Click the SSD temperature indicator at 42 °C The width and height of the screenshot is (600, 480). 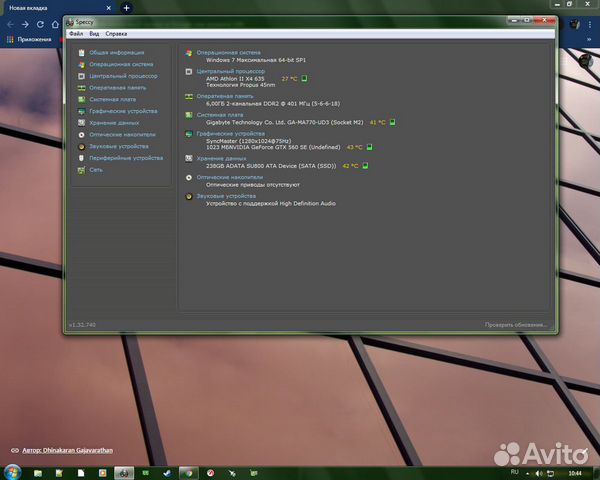click(365, 166)
